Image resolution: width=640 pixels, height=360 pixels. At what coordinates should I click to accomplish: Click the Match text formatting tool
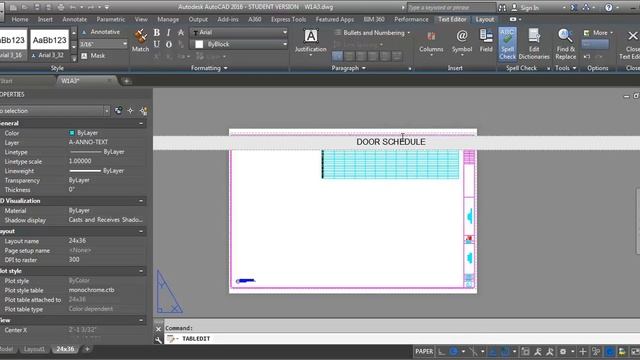pos(140,40)
